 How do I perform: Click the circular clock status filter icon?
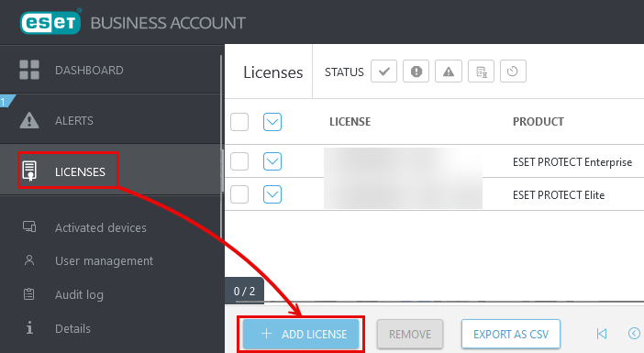pyautogui.click(x=513, y=72)
